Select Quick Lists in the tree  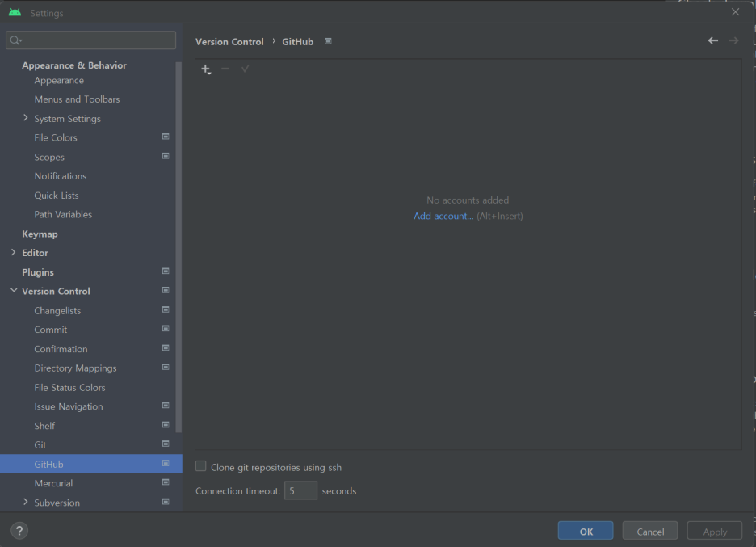tap(57, 196)
